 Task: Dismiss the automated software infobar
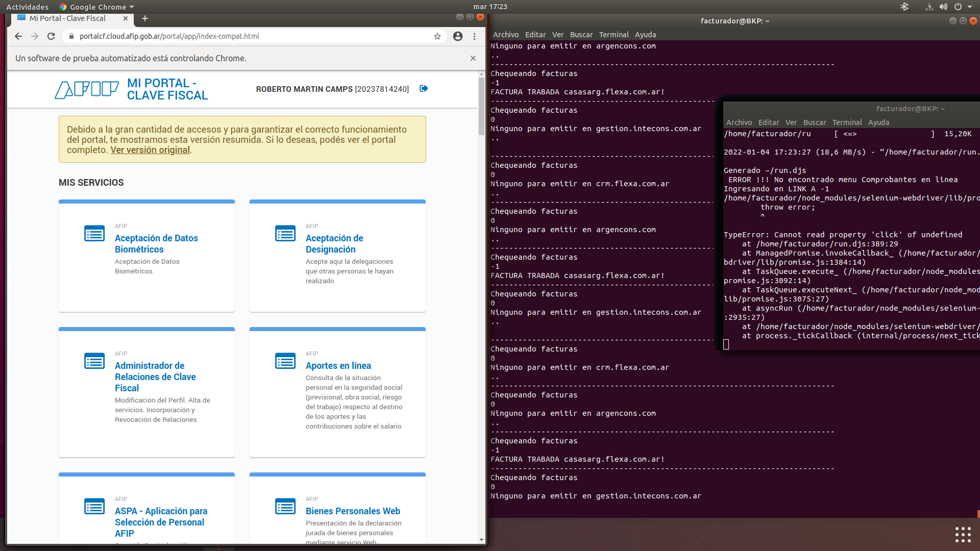click(x=473, y=58)
